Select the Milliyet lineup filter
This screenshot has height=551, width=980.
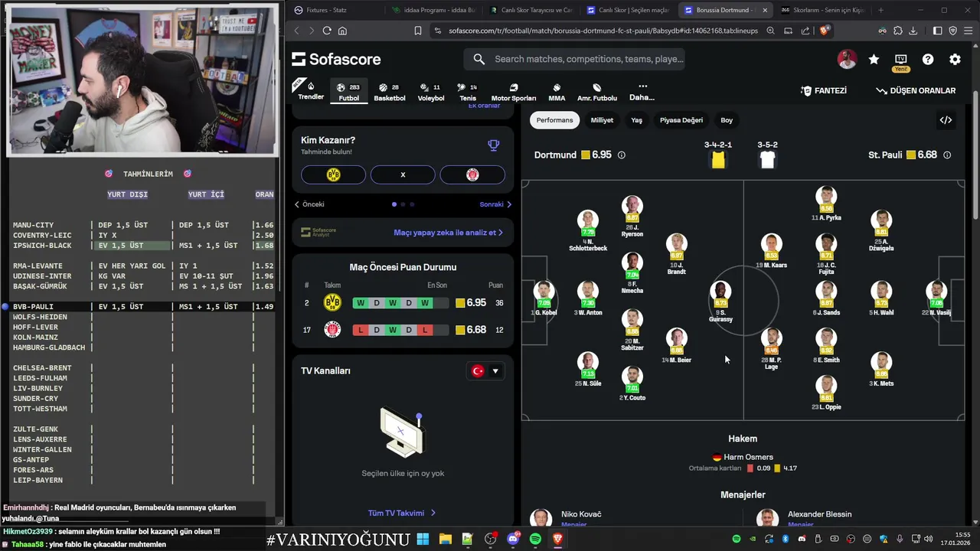coord(602,120)
